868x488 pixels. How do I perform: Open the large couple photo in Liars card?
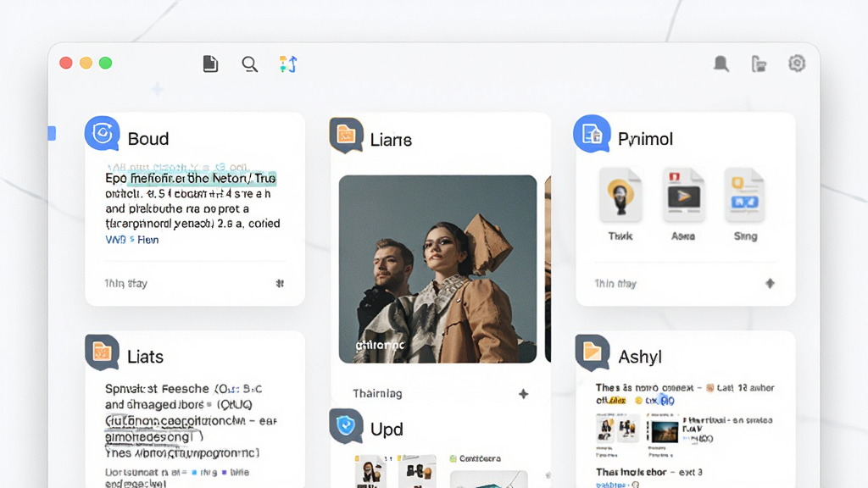(x=438, y=269)
